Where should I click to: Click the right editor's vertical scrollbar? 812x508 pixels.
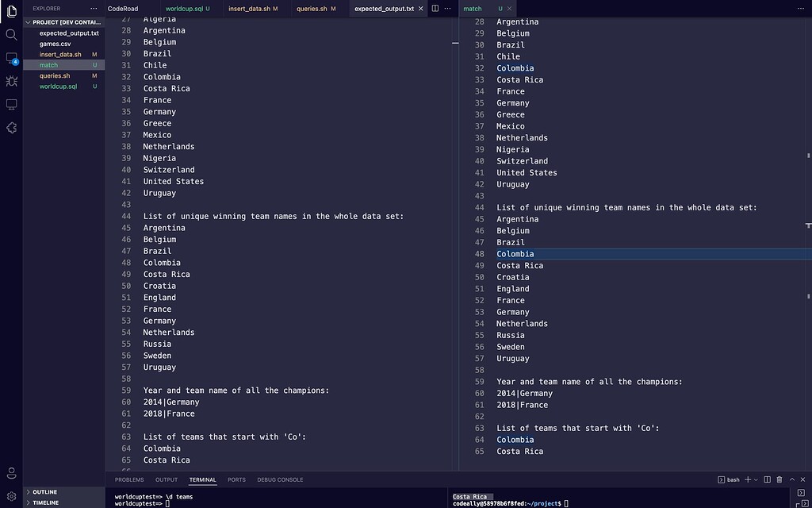[x=808, y=238]
